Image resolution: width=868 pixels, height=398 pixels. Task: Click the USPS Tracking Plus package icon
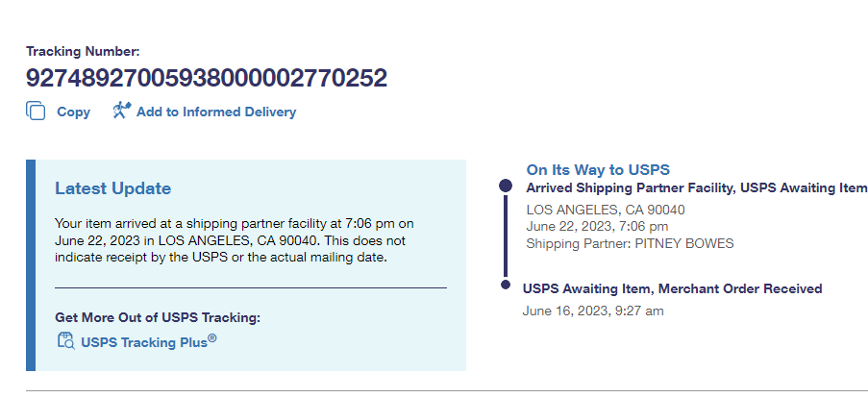(x=65, y=340)
